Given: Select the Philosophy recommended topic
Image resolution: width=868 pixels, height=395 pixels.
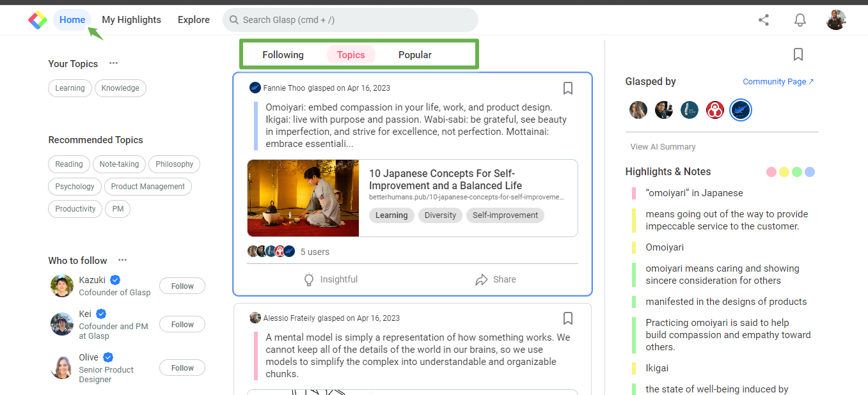Looking at the screenshot, I should (x=175, y=164).
